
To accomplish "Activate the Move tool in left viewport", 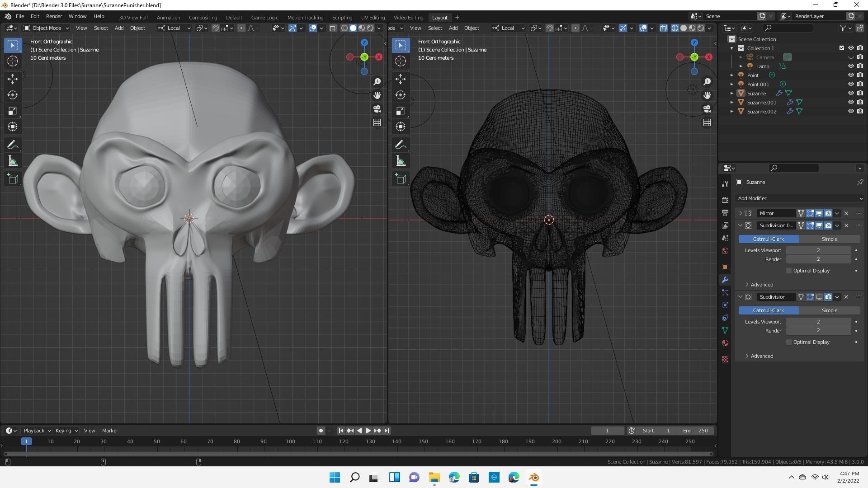I will [13, 79].
